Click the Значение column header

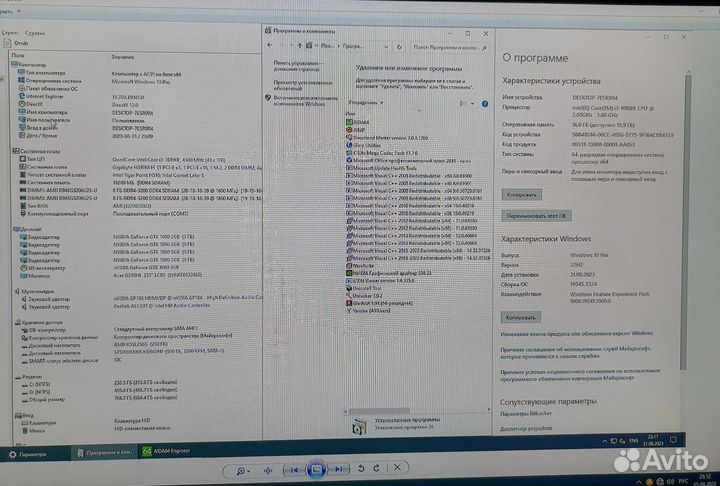123,57
